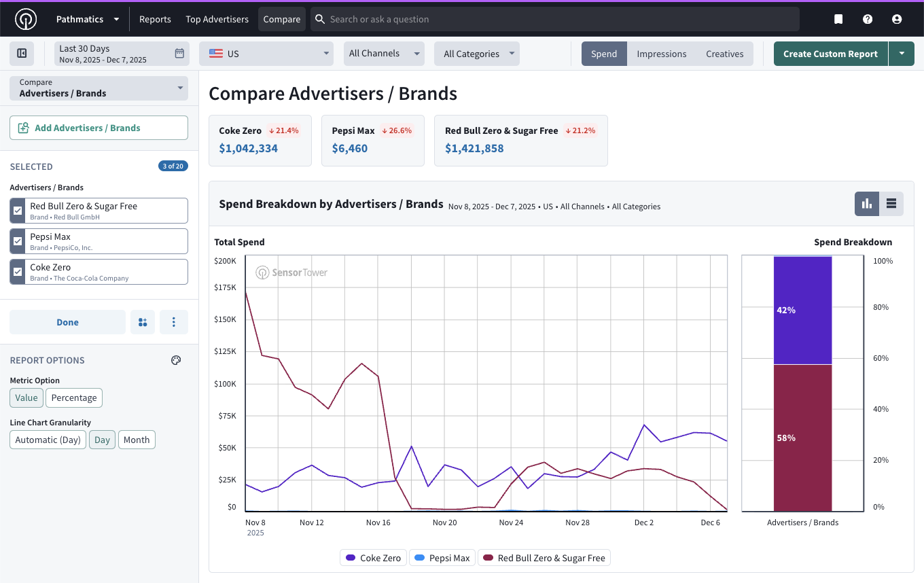
Task: Open the Pepsi Max summary card
Action: 373,141
